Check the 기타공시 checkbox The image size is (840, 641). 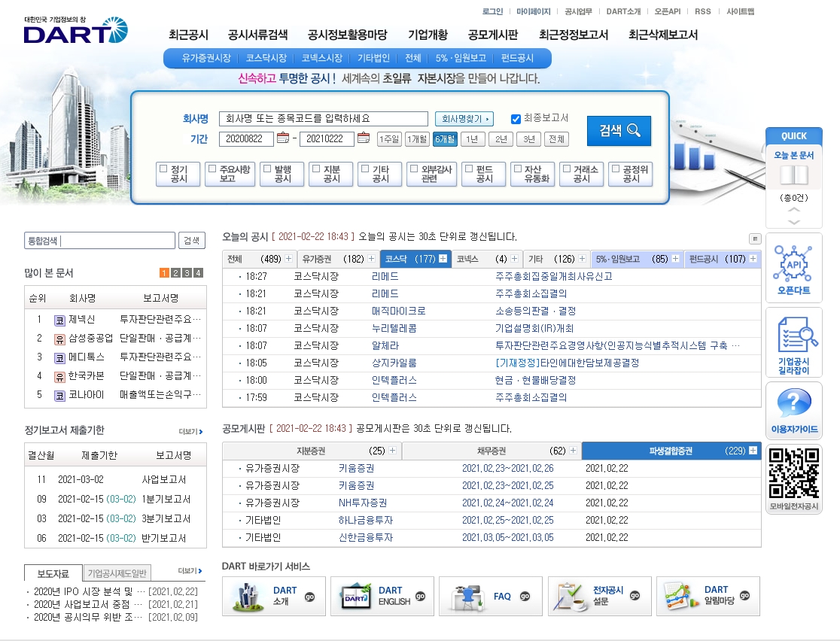tap(365, 169)
